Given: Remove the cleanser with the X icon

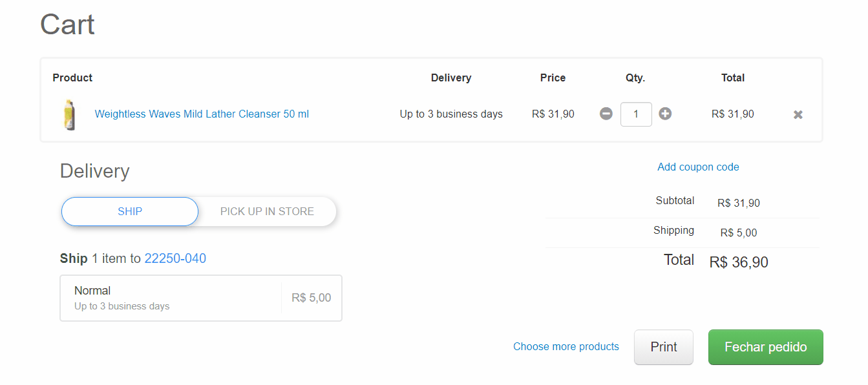Looking at the screenshot, I should click(798, 115).
